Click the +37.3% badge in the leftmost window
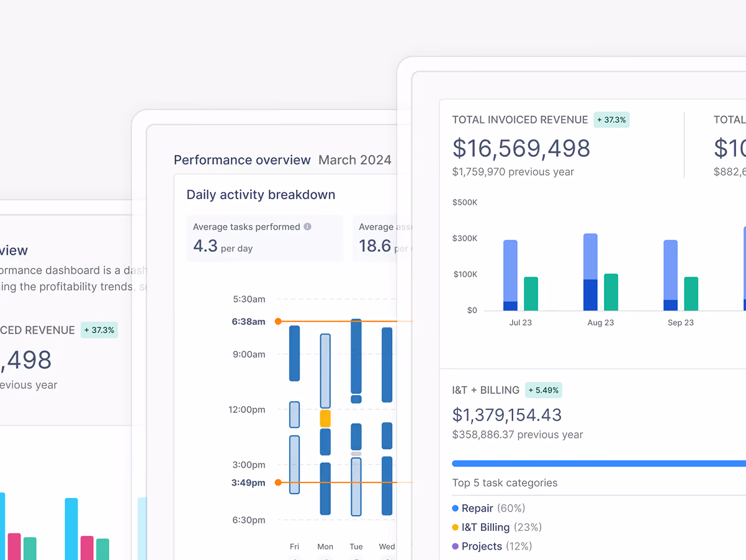The image size is (746, 560). tap(99, 330)
